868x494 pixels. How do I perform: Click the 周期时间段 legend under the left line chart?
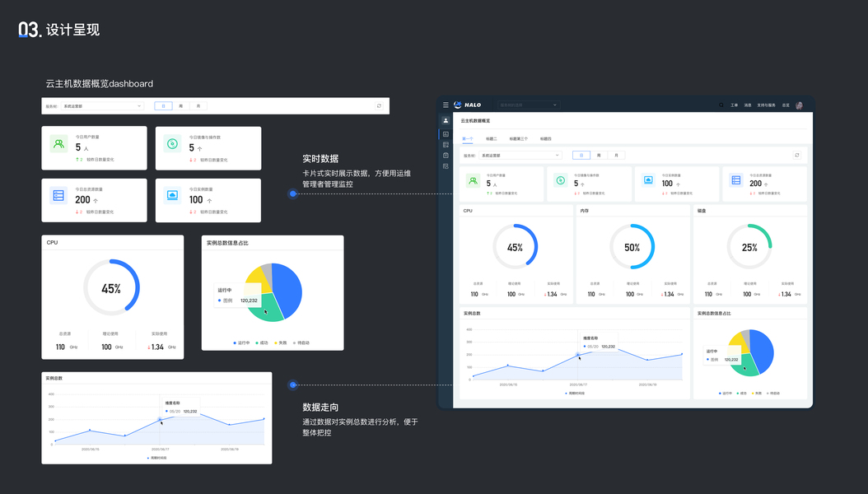pos(156,458)
